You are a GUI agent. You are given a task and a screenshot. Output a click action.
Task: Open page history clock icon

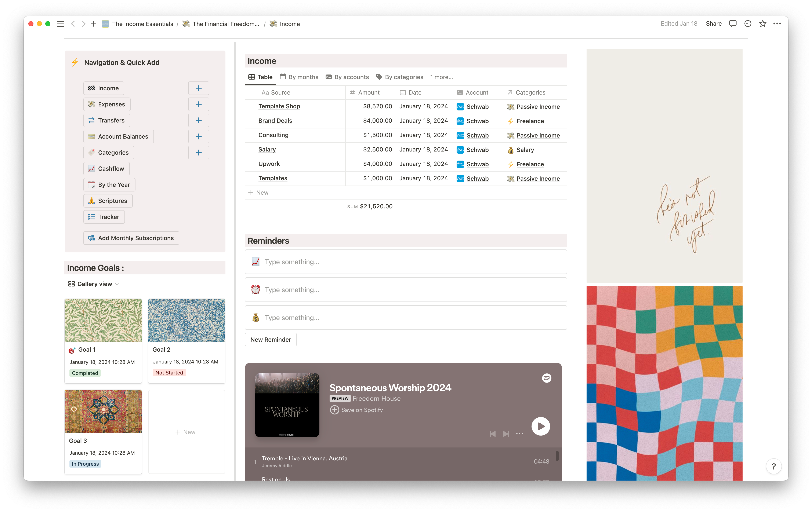point(748,24)
